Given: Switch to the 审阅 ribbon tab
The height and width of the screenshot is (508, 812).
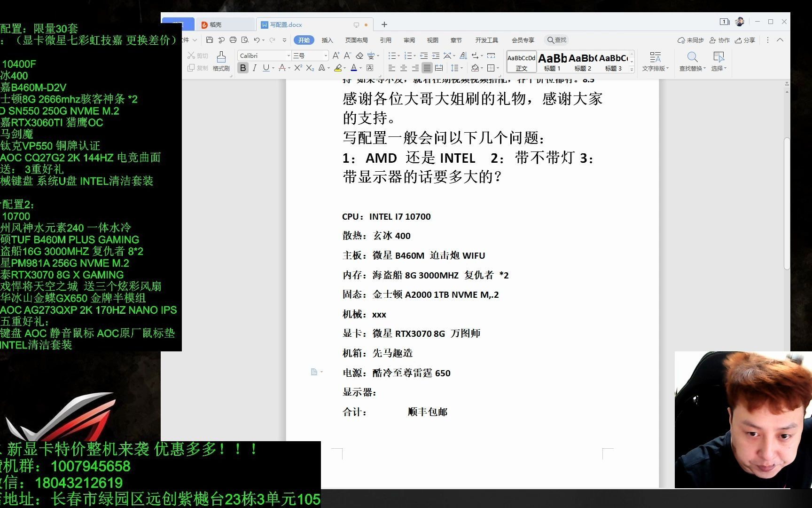Looking at the screenshot, I should coord(409,40).
